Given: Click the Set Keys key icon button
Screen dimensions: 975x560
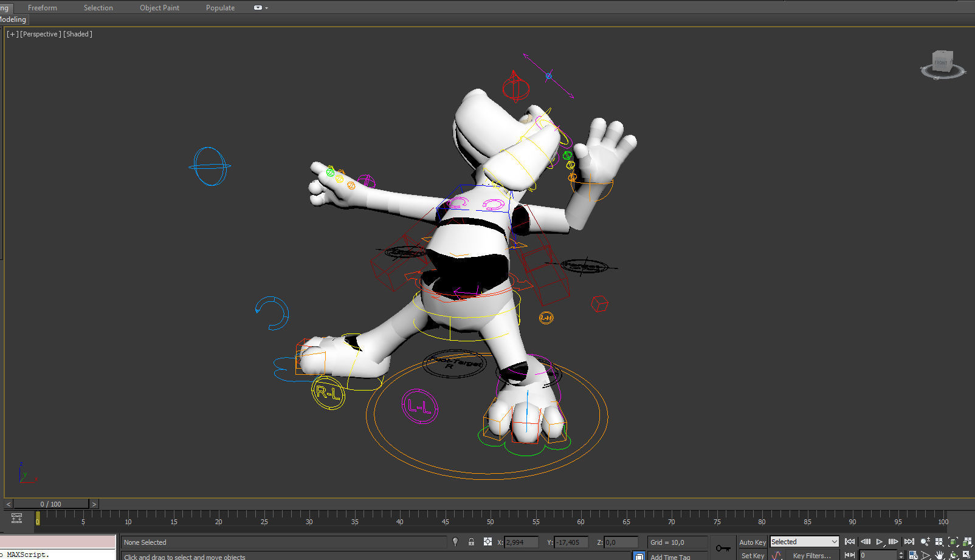Looking at the screenshot, I should [x=723, y=548].
